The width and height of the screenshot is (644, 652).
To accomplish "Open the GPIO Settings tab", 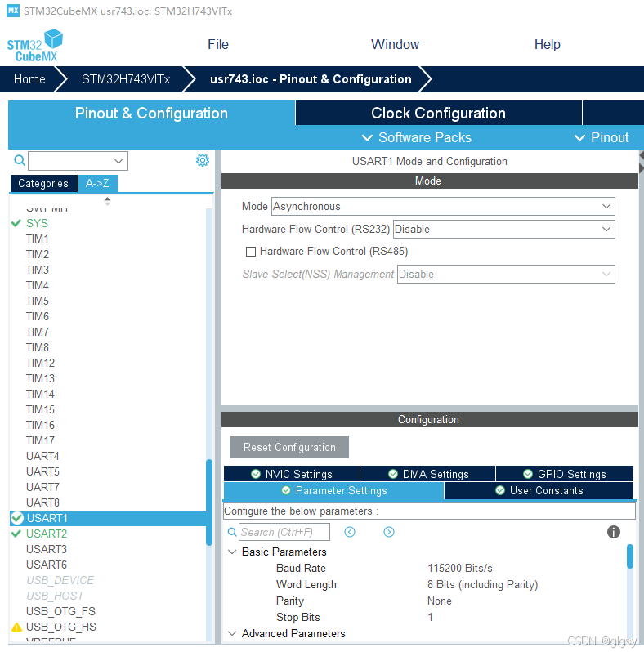I will pyautogui.click(x=565, y=474).
